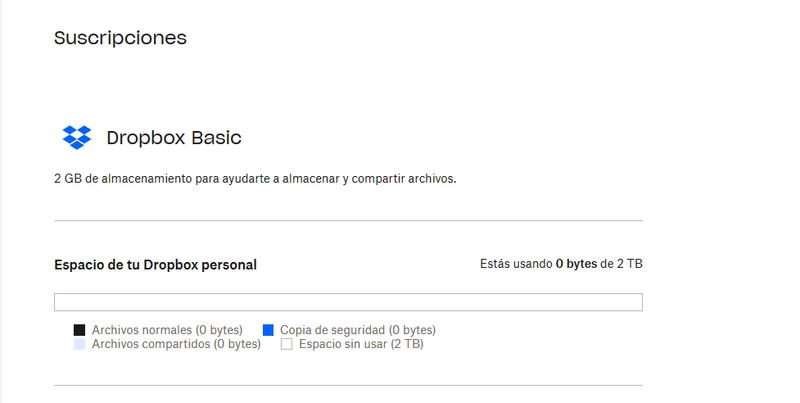Viewport: 800px width, 403px height.
Task: Click the Espacio sin usar (2 TB) label
Action: (x=361, y=344)
